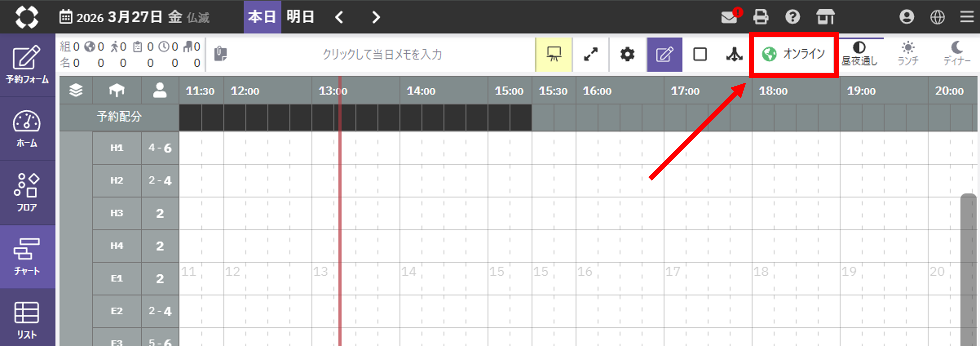Click the printer icon
Image resolution: width=980 pixels, height=346 pixels.
tap(760, 17)
